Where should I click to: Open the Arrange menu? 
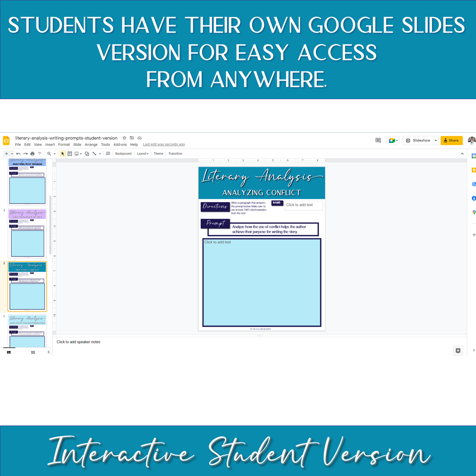91,144
